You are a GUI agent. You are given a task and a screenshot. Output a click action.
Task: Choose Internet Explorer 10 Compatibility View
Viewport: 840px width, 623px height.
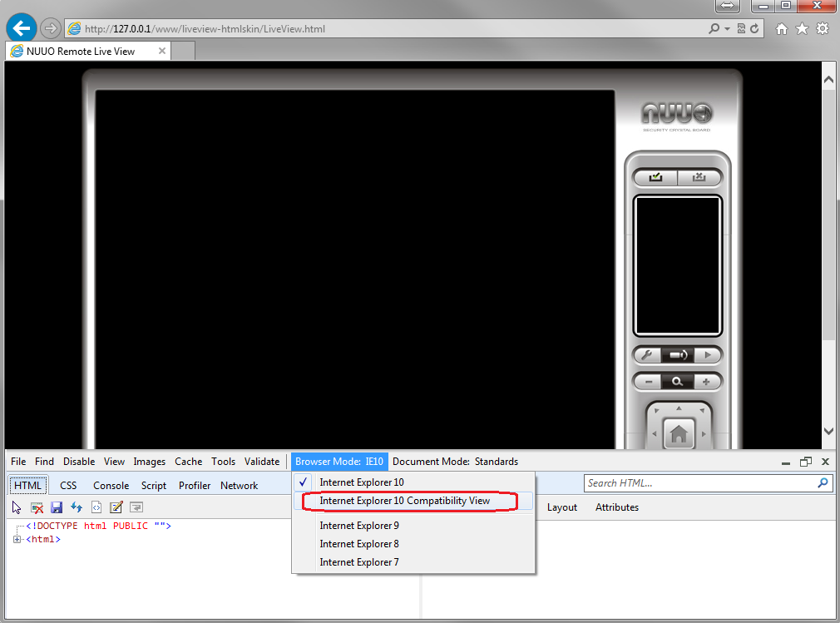tap(405, 501)
